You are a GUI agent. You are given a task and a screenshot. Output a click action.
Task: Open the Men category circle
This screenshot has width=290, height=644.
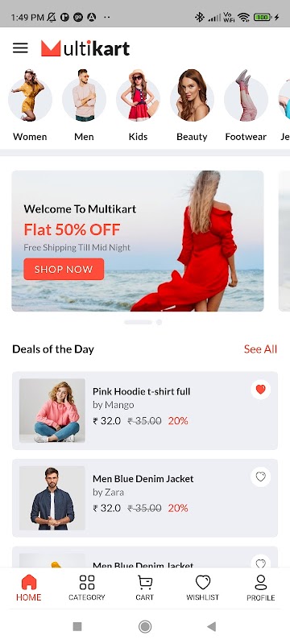coord(85,98)
